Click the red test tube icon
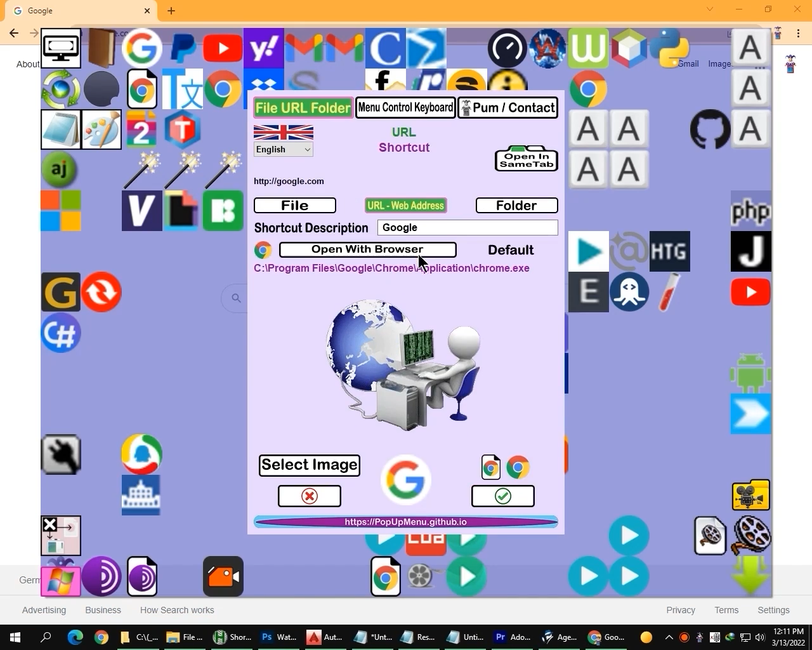 click(x=670, y=292)
